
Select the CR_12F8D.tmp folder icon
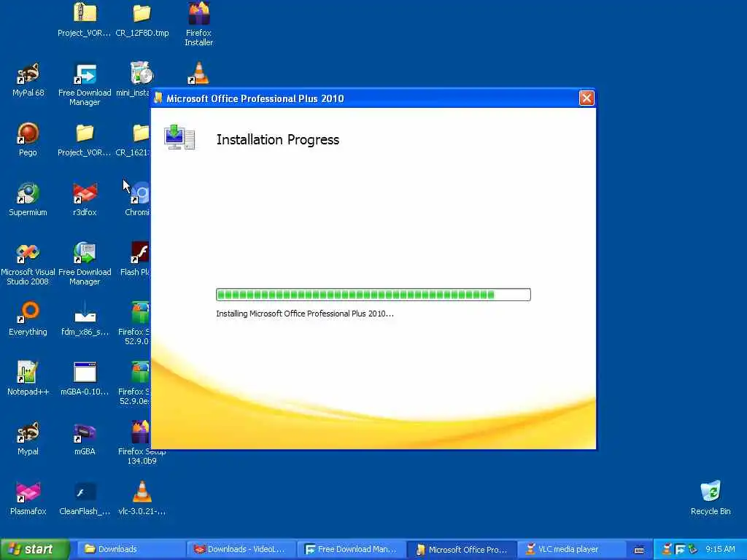click(x=142, y=15)
